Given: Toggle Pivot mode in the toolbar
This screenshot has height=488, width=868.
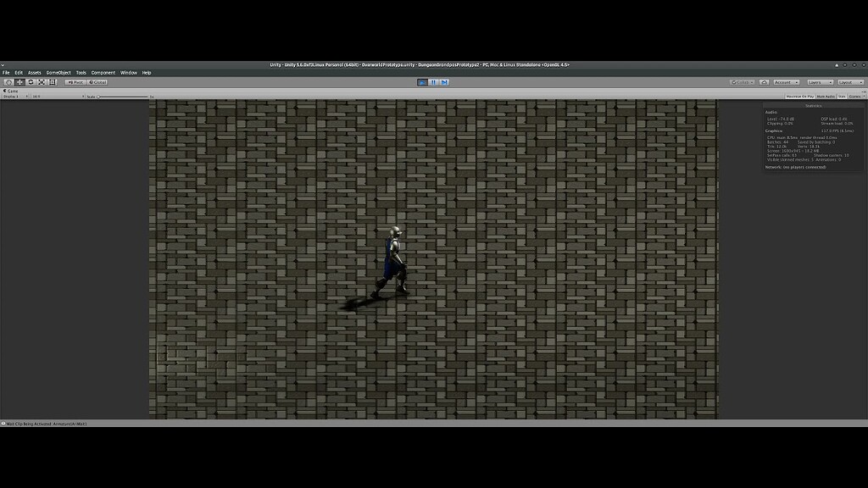Looking at the screenshot, I should tap(75, 81).
